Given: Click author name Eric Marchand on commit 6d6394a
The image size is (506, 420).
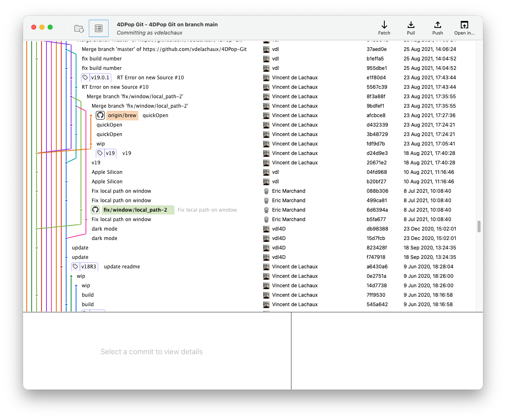Looking at the screenshot, I should pos(289,210).
